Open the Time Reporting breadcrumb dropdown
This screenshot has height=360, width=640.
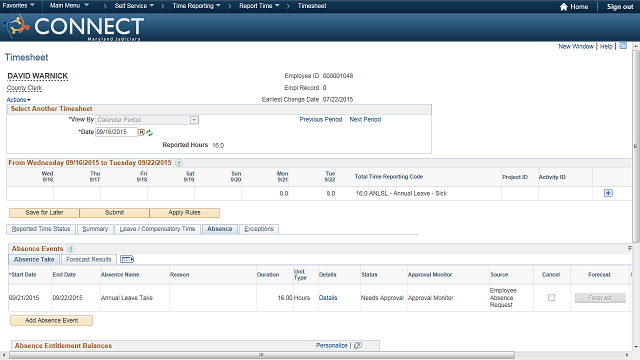click(196, 6)
